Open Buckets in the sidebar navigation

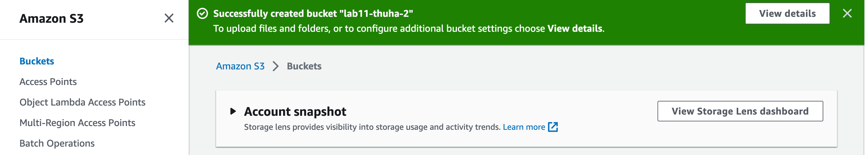(37, 61)
